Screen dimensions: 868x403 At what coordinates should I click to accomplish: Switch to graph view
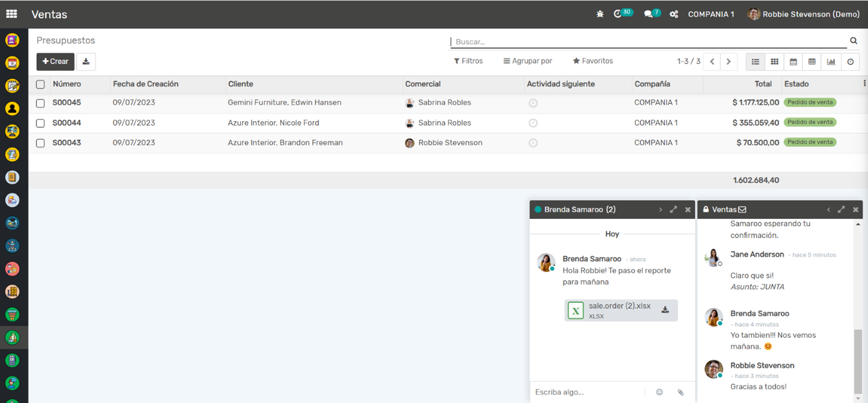[x=831, y=62]
